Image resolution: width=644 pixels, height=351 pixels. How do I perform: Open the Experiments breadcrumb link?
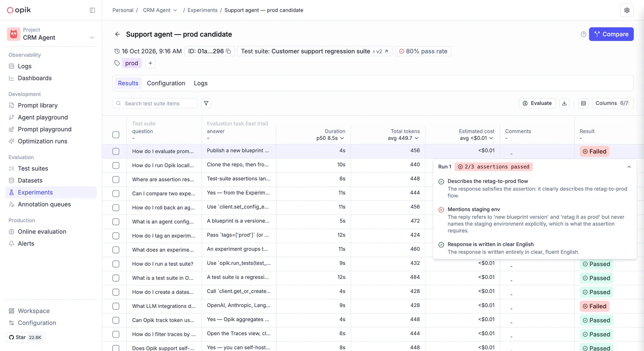[x=202, y=10]
